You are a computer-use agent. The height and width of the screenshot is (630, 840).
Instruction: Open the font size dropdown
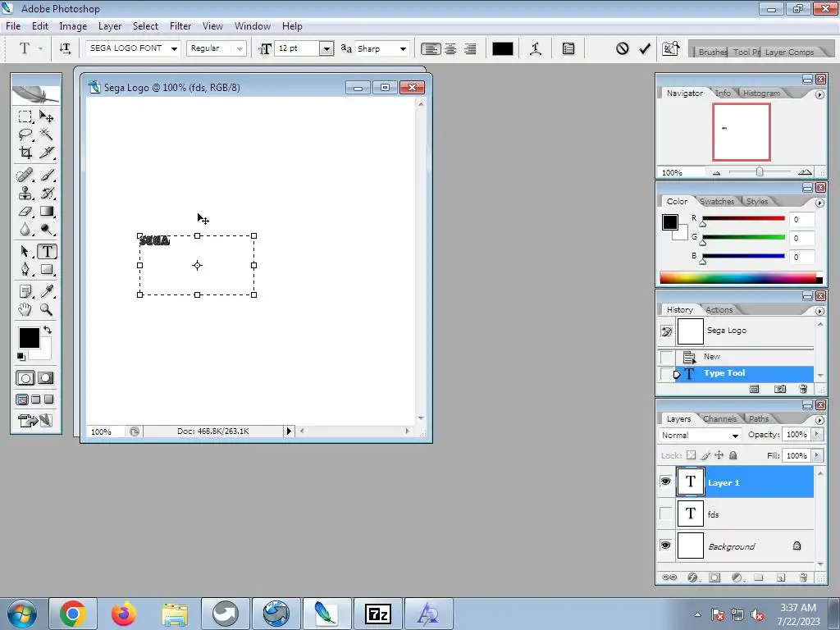[x=326, y=48]
